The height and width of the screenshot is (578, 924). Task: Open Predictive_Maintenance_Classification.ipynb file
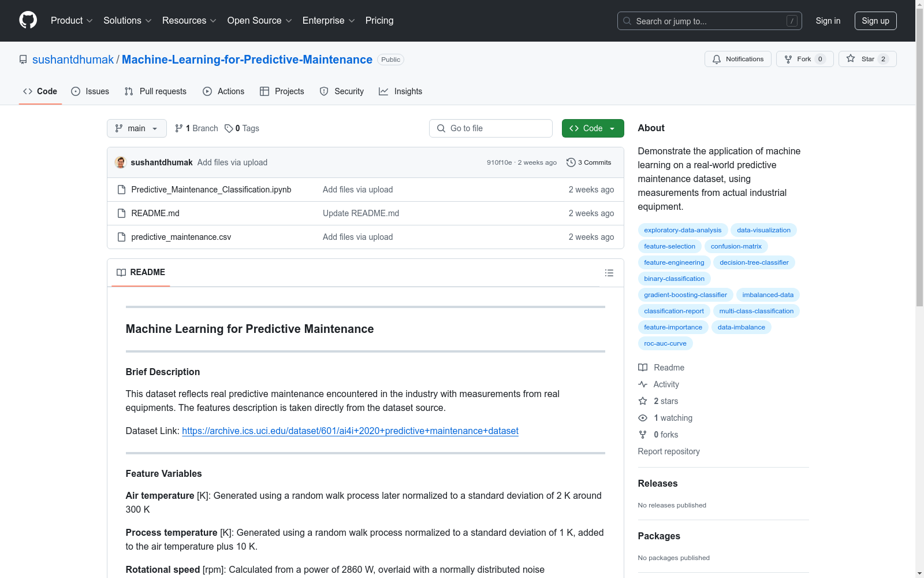(x=211, y=190)
